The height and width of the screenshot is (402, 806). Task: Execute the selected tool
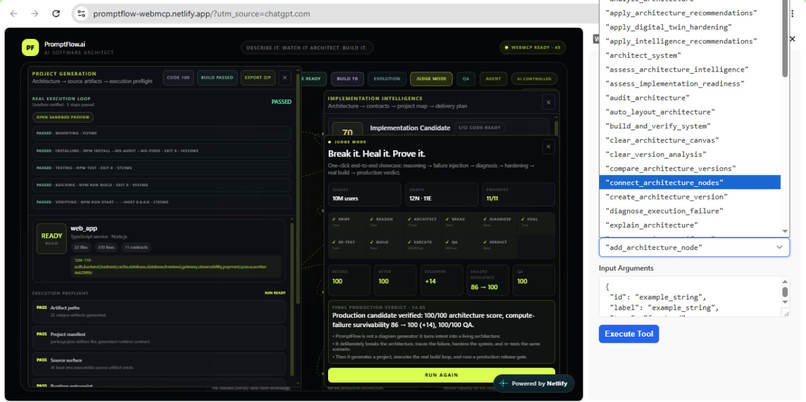coord(629,334)
